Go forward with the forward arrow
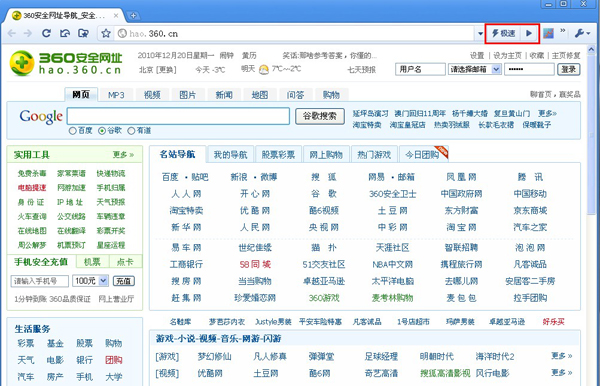Viewport: 600px width, 386px height. (x=28, y=34)
